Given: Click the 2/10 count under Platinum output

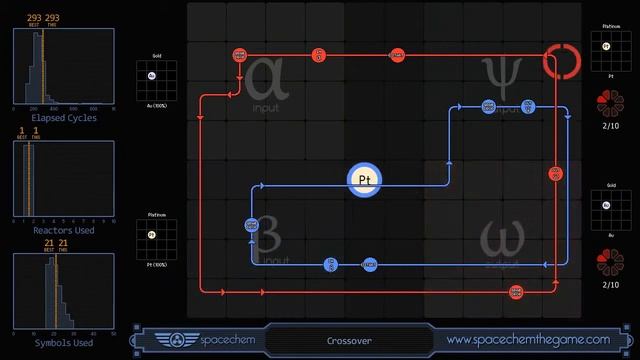Looking at the screenshot, I should [x=611, y=126].
